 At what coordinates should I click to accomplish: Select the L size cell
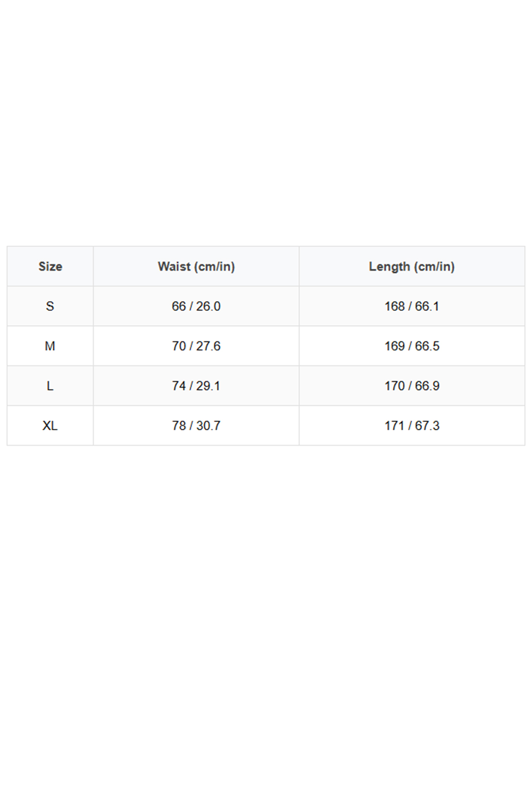click(50, 386)
